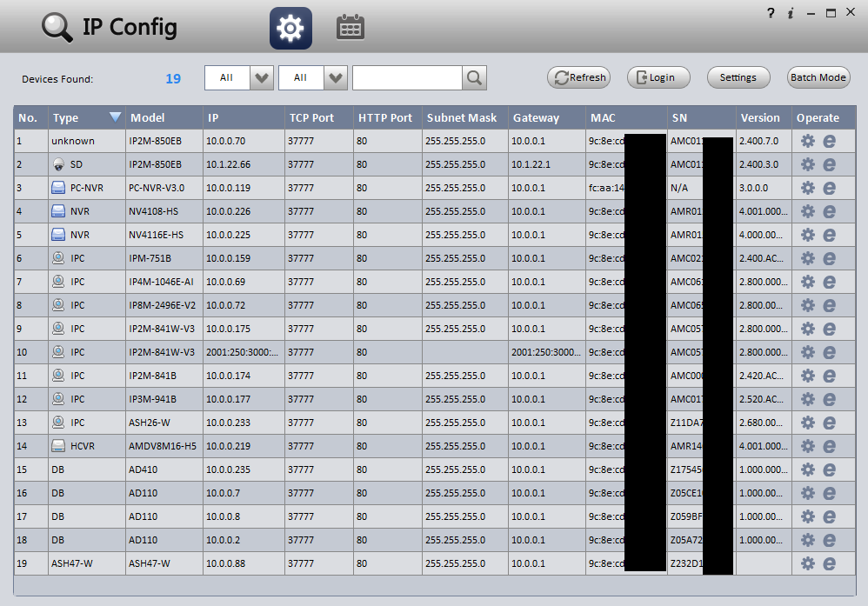The image size is (868, 606).
Task: Select IP cell 10.0.0.88
Action: (244, 563)
